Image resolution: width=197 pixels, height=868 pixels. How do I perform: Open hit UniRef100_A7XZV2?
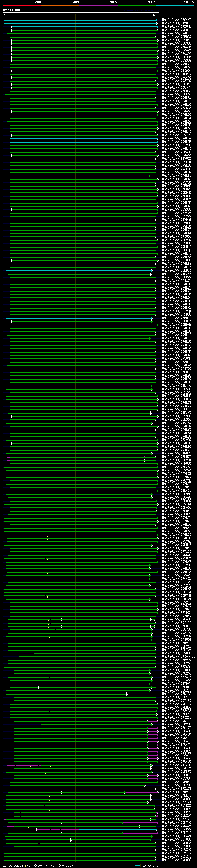tap(177, 393)
